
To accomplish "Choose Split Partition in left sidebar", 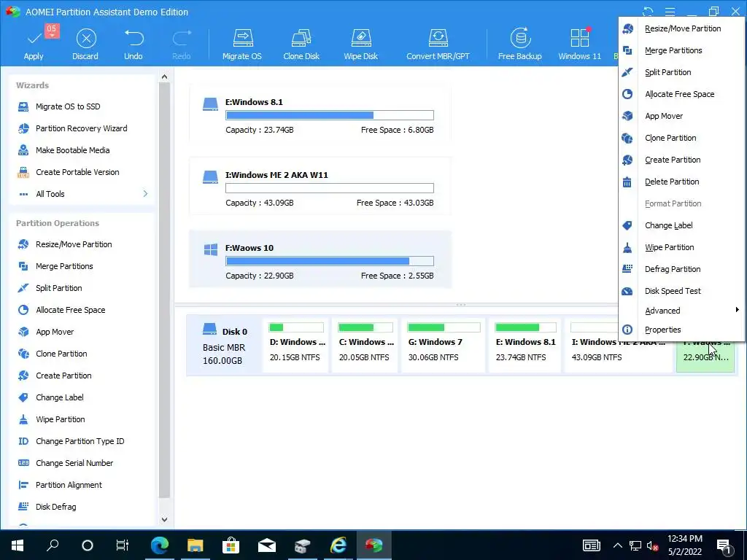I will [58, 288].
